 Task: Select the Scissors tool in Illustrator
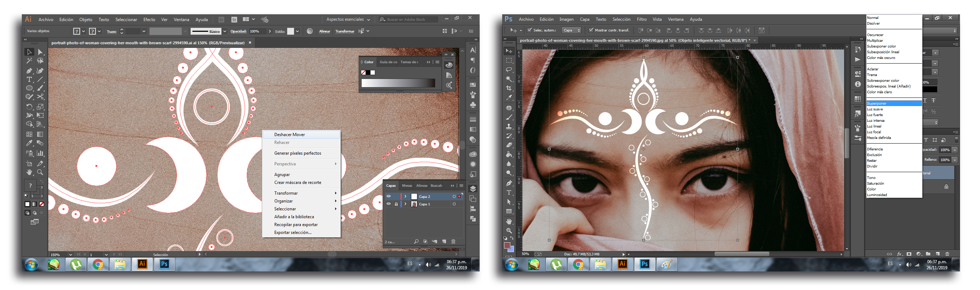click(40, 97)
